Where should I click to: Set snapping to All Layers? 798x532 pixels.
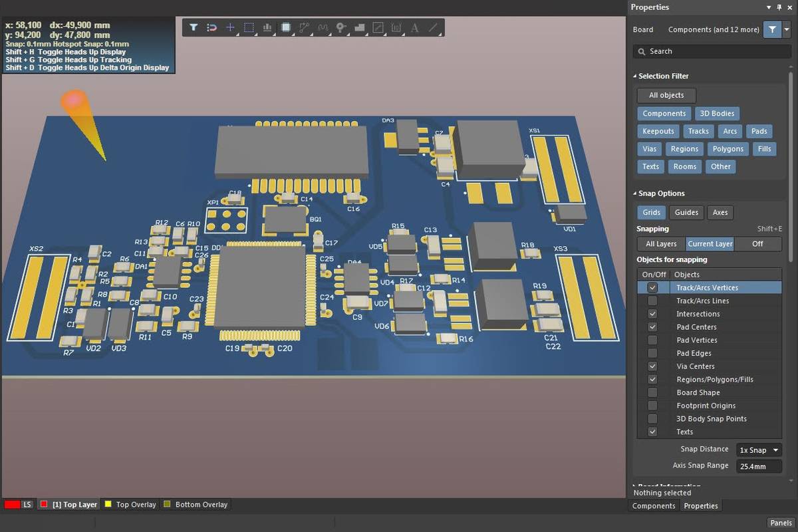click(x=661, y=244)
